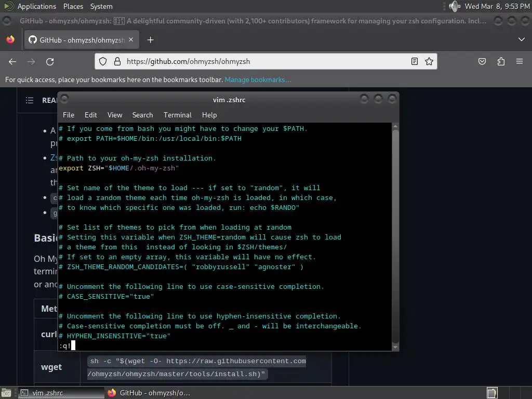The image size is (532, 399).
Task: Click the CASE_SENSITIVE="true" line
Action: pos(106,297)
